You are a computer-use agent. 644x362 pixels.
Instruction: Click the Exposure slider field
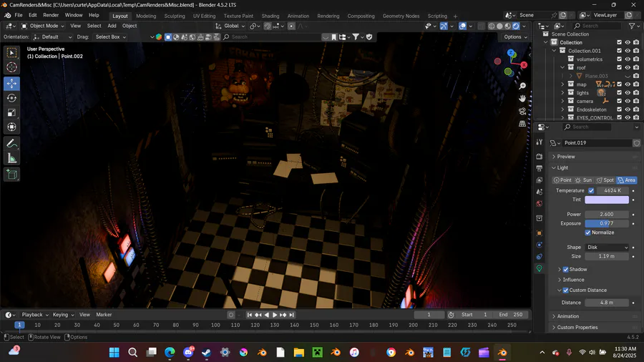607,224
